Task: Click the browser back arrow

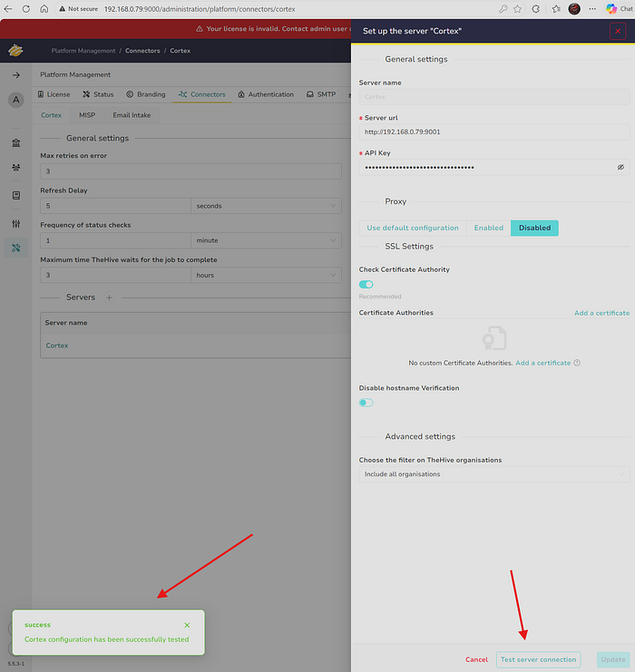Action: pos(8,8)
